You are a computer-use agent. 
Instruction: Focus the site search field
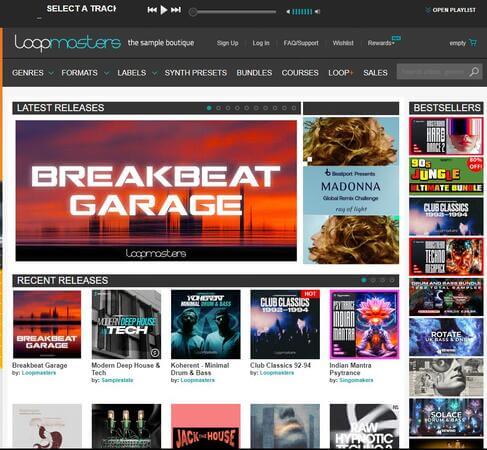pos(433,72)
